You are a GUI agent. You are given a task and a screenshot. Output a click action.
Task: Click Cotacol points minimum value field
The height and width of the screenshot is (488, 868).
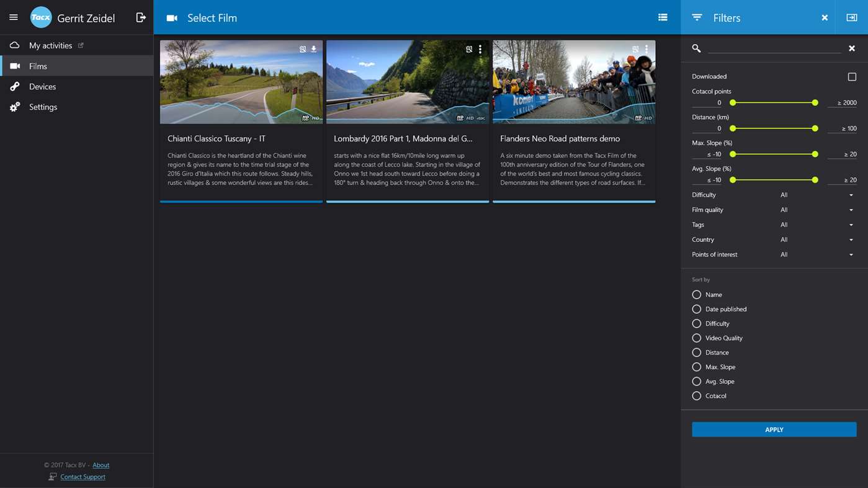(x=707, y=102)
